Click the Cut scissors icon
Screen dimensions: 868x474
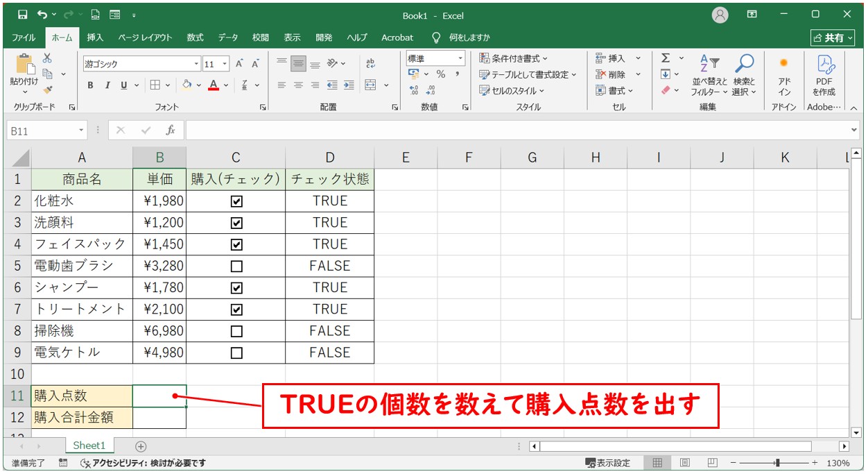click(47, 58)
